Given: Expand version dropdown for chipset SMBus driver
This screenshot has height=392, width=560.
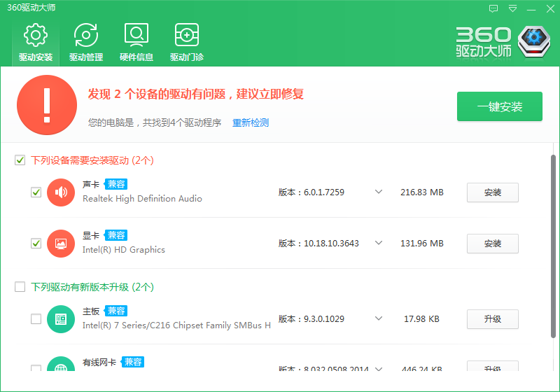Looking at the screenshot, I should (379, 319).
